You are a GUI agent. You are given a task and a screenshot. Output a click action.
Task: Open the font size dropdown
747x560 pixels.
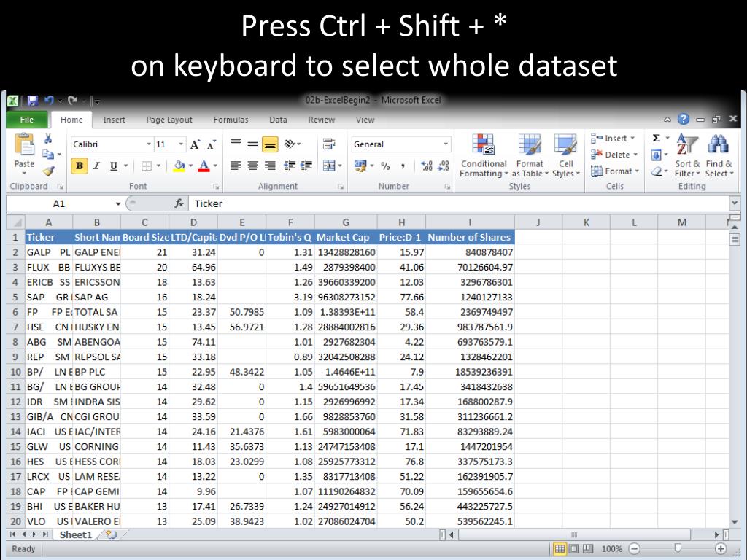(181, 144)
